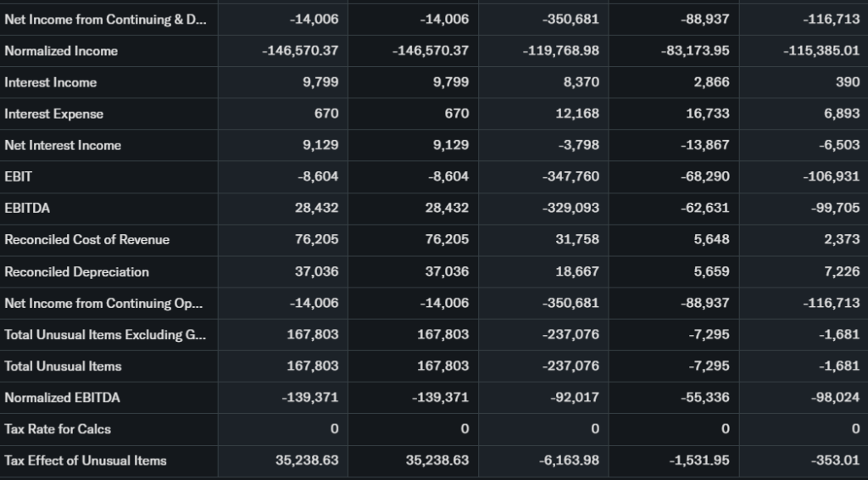This screenshot has width=868, height=480.
Task: Select the EBITDA value -62,631
Action: (x=704, y=208)
